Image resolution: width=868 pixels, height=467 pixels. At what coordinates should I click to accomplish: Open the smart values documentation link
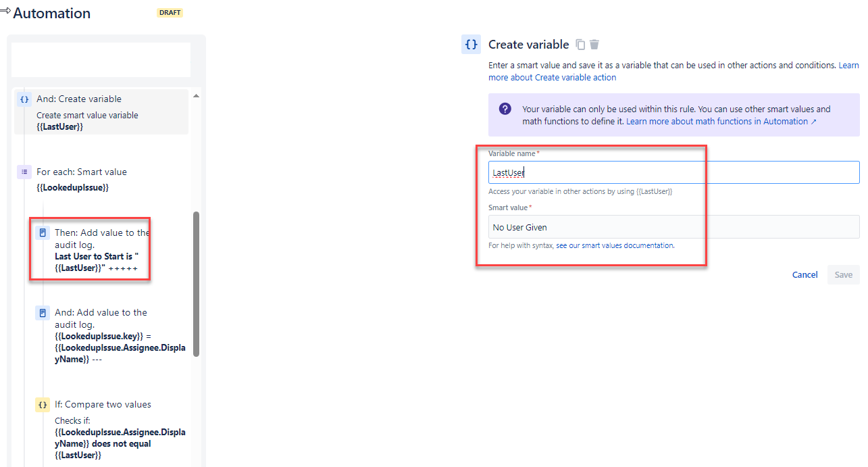615,245
